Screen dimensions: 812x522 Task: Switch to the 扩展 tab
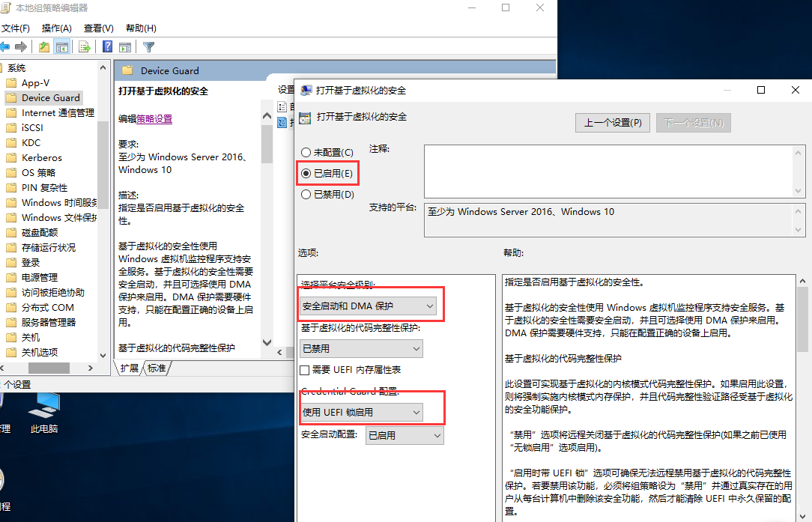(129, 368)
